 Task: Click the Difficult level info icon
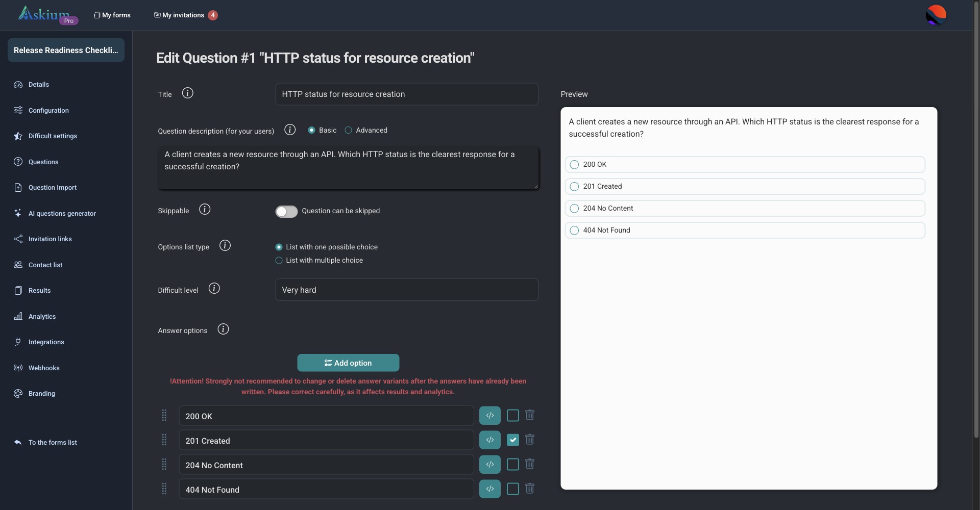click(214, 289)
